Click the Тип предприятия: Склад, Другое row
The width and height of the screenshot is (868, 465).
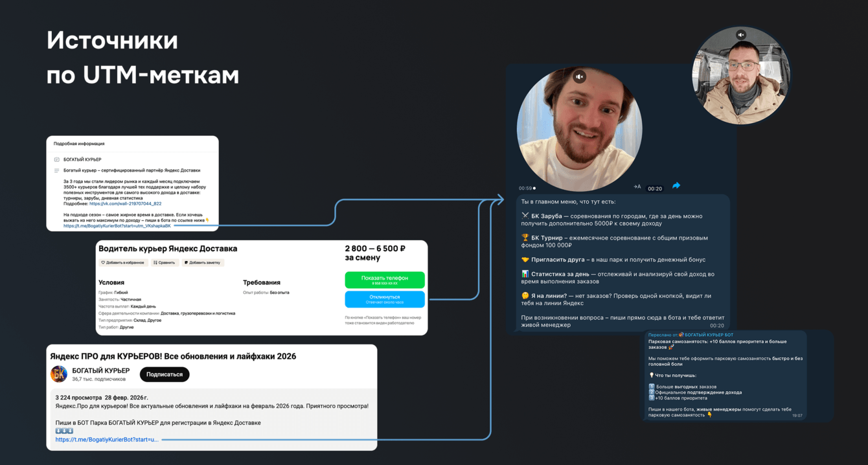coord(130,321)
